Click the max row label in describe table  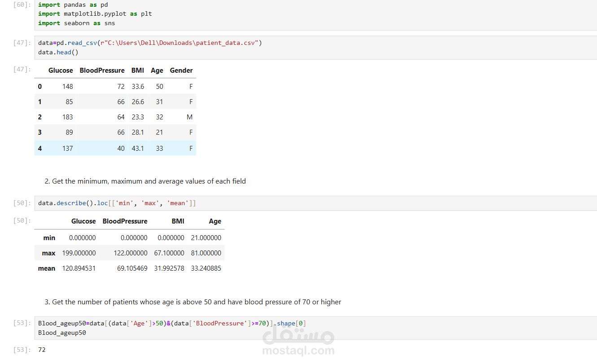point(48,253)
